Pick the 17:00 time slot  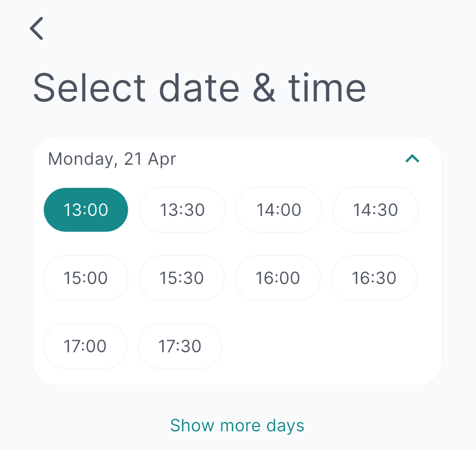[85, 346]
